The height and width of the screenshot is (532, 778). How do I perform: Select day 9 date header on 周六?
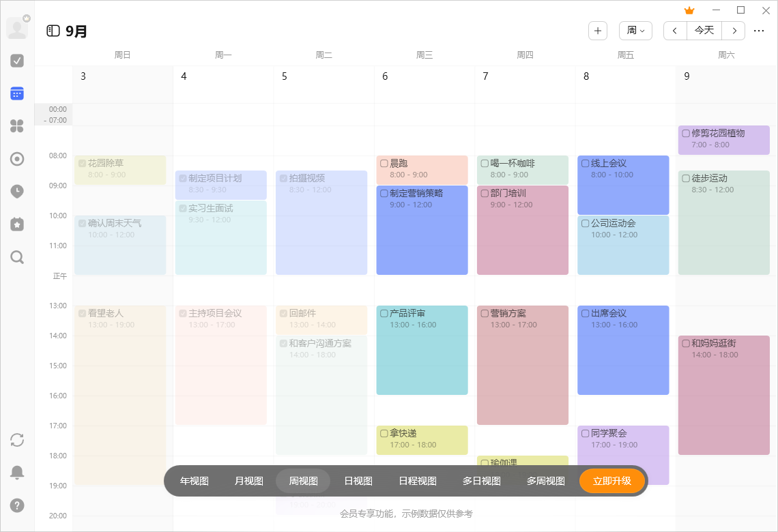click(x=687, y=76)
